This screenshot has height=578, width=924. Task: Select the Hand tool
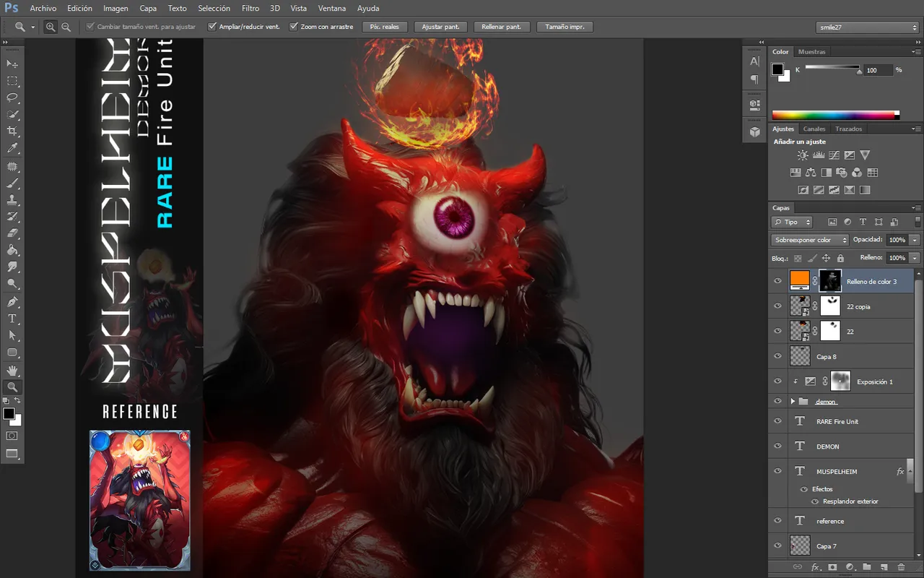pyautogui.click(x=12, y=370)
